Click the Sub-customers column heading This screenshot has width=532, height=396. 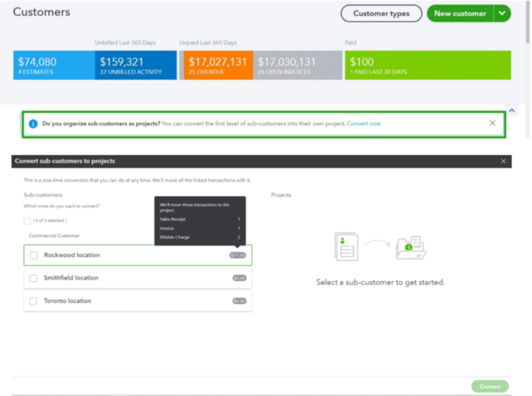(43, 195)
